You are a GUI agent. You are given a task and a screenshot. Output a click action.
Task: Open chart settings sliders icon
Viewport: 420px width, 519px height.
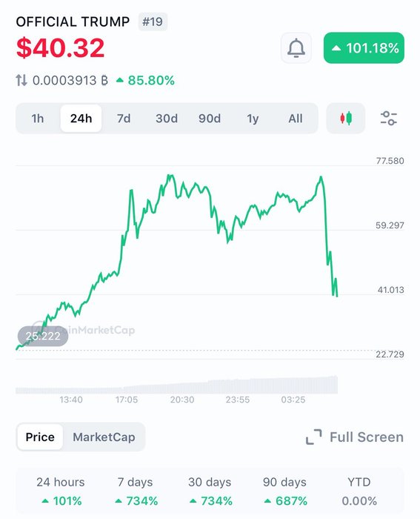[x=389, y=119]
